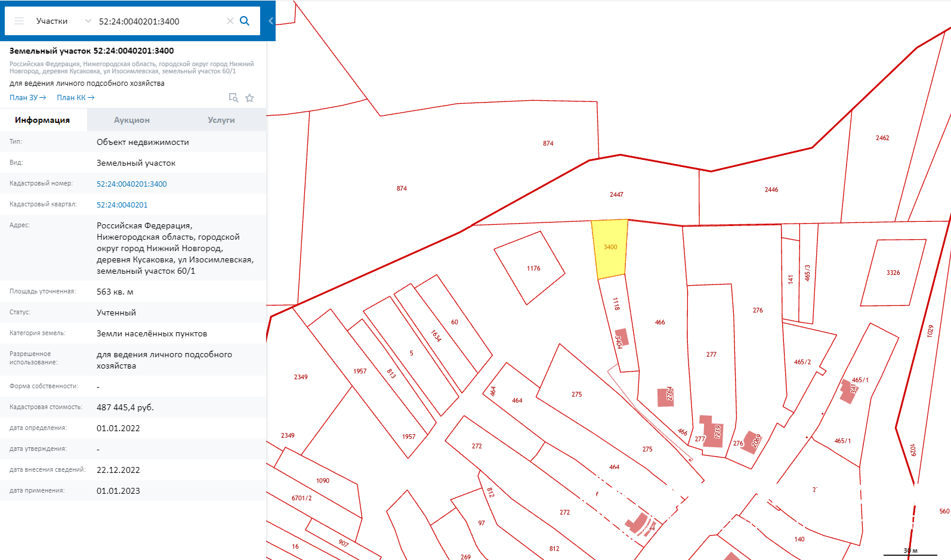The width and height of the screenshot is (951, 560).
Task: Open the План КК link
Action: [x=75, y=98]
